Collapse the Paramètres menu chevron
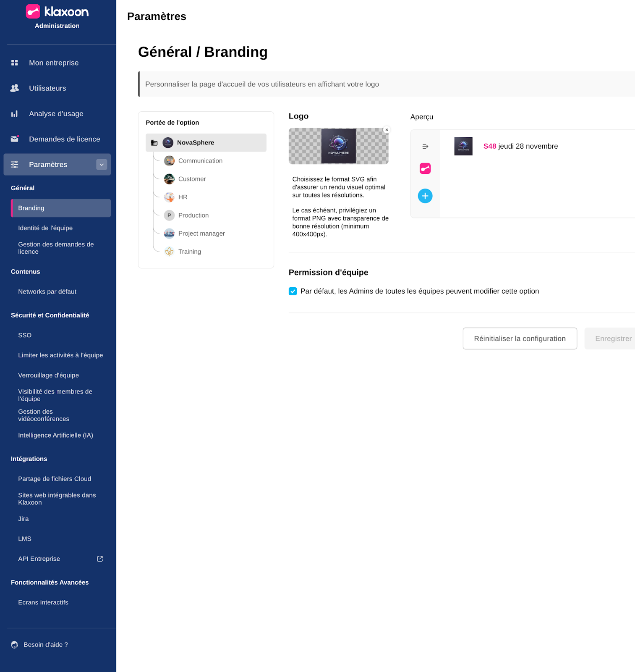 click(102, 165)
